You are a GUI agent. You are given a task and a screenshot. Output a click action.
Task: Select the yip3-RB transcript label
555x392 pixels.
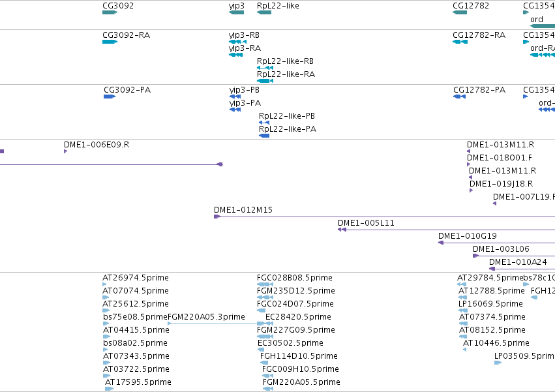click(x=244, y=35)
